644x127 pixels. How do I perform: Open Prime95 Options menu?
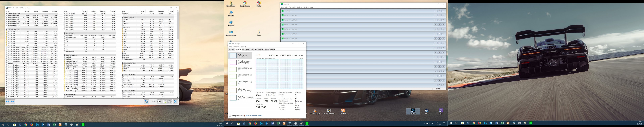tap(299, 7)
